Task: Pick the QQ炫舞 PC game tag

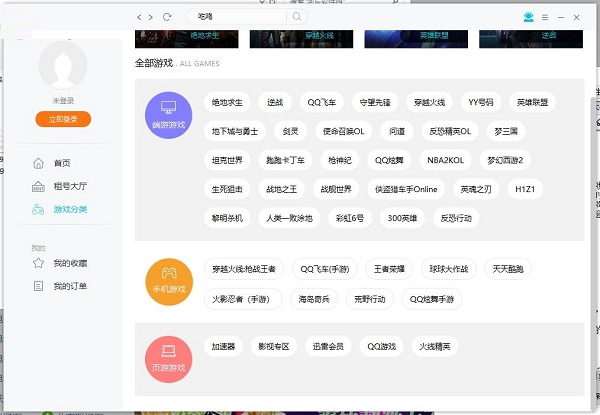Action: tap(389, 160)
